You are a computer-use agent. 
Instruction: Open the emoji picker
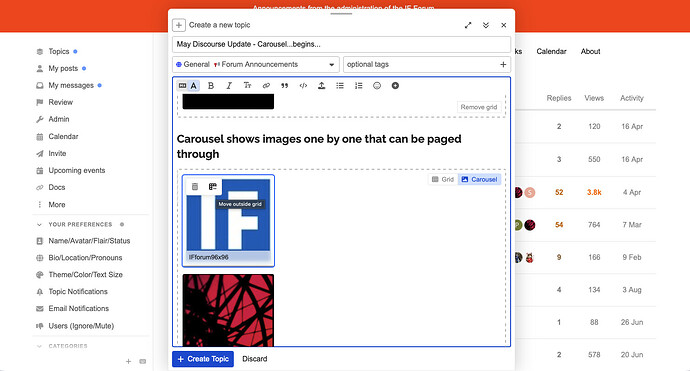(x=377, y=86)
